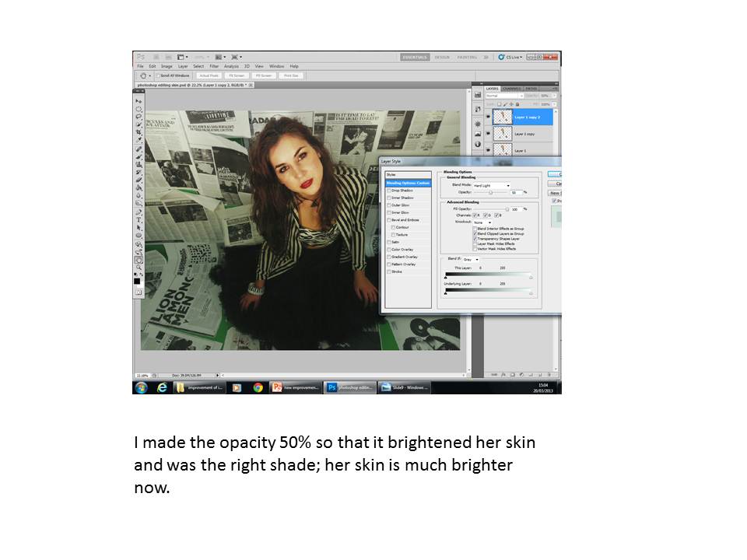Open the Window menu
747x560 pixels.
pos(276,67)
